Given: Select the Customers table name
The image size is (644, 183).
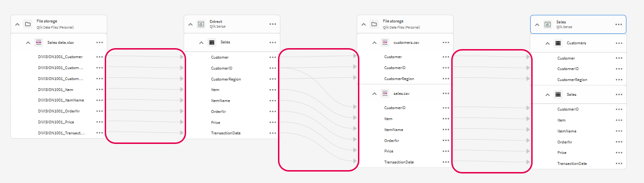Looking at the screenshot, I should (576, 43).
